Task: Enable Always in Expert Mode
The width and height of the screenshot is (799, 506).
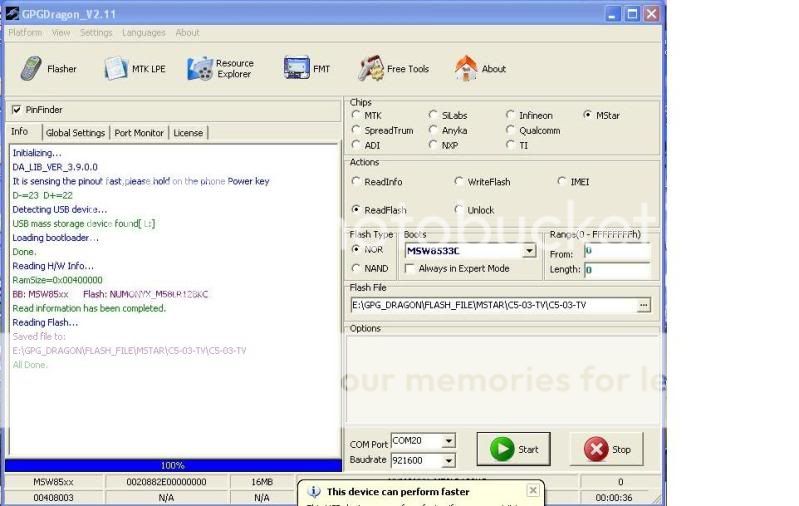Action: (409, 269)
